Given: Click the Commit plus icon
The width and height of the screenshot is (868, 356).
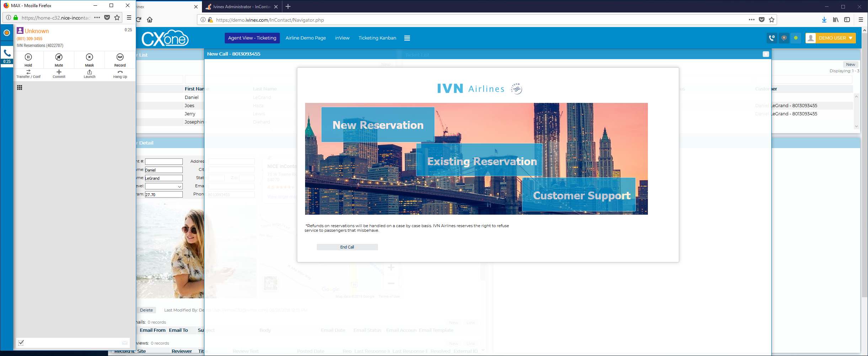Looking at the screenshot, I should coord(59,72).
